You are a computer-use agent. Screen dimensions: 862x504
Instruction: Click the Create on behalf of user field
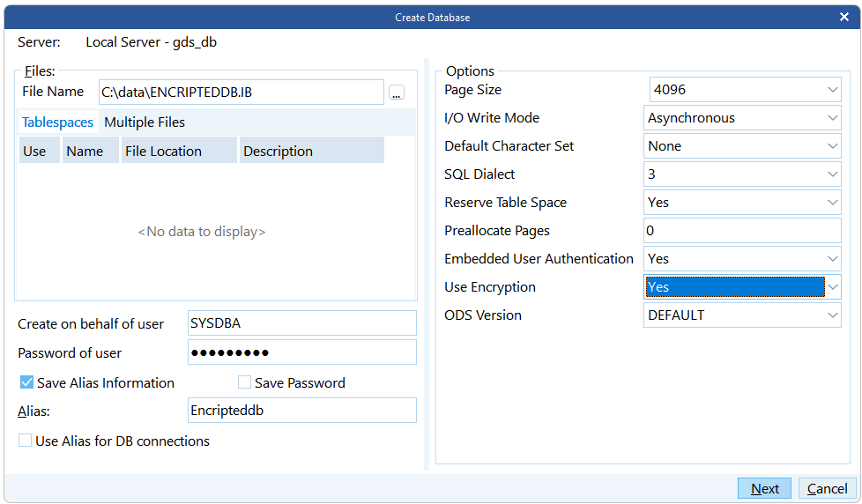301,323
